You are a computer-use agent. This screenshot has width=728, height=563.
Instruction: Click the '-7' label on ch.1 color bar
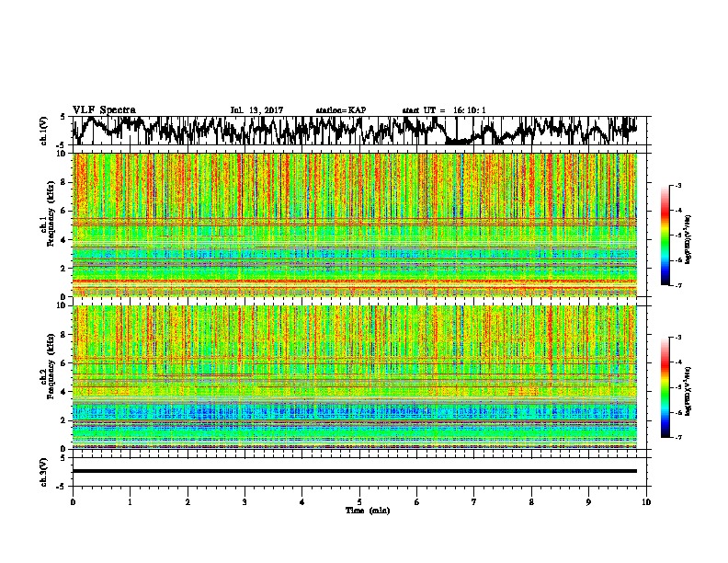[x=678, y=285]
